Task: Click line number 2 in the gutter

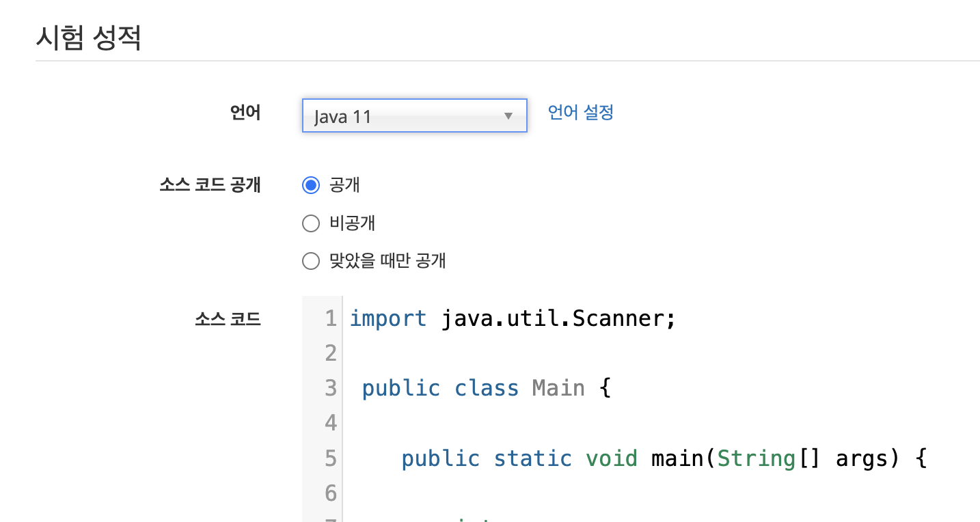Action: click(x=331, y=353)
